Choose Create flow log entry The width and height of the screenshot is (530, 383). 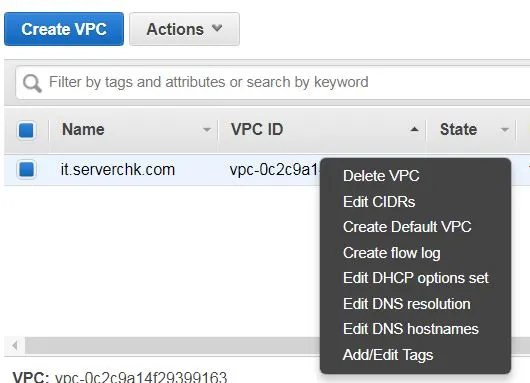391,253
